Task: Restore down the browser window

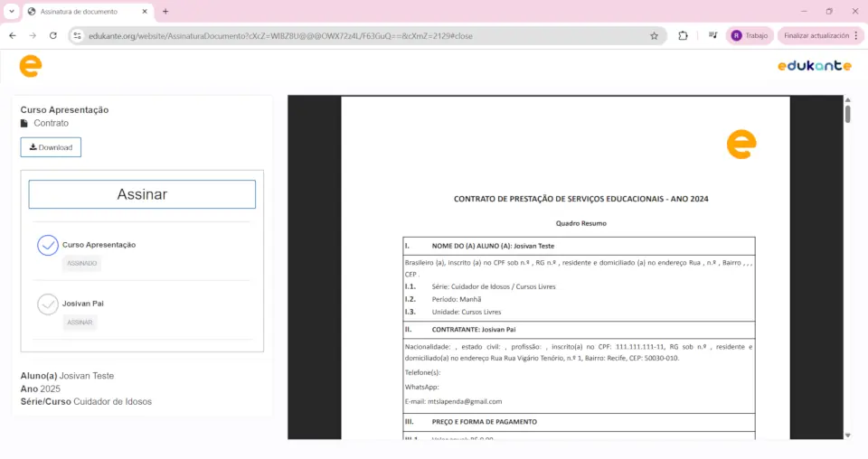Action: [829, 11]
